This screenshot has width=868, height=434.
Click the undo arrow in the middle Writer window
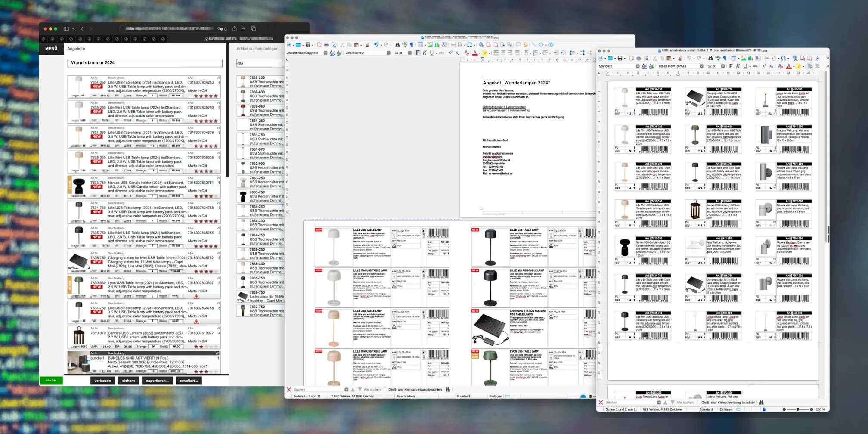point(376,45)
